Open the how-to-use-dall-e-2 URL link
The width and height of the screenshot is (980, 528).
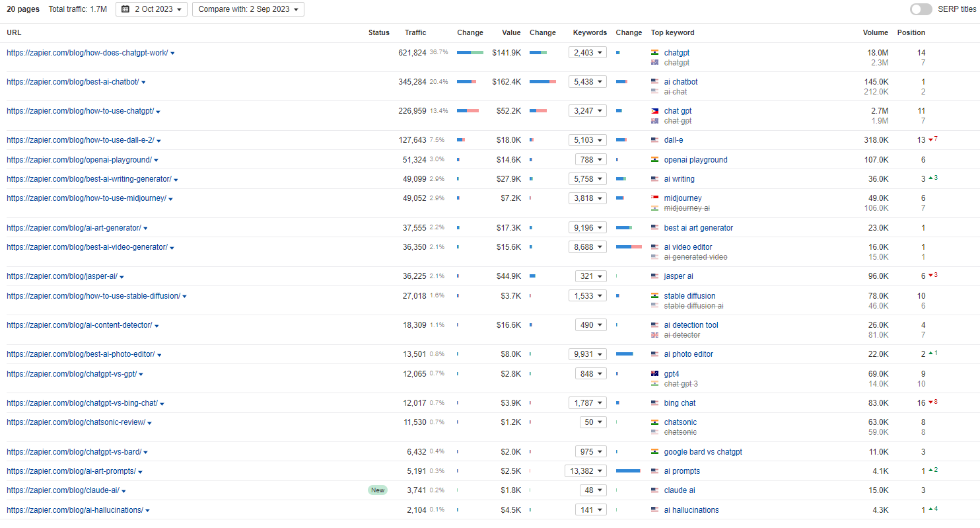coord(81,140)
